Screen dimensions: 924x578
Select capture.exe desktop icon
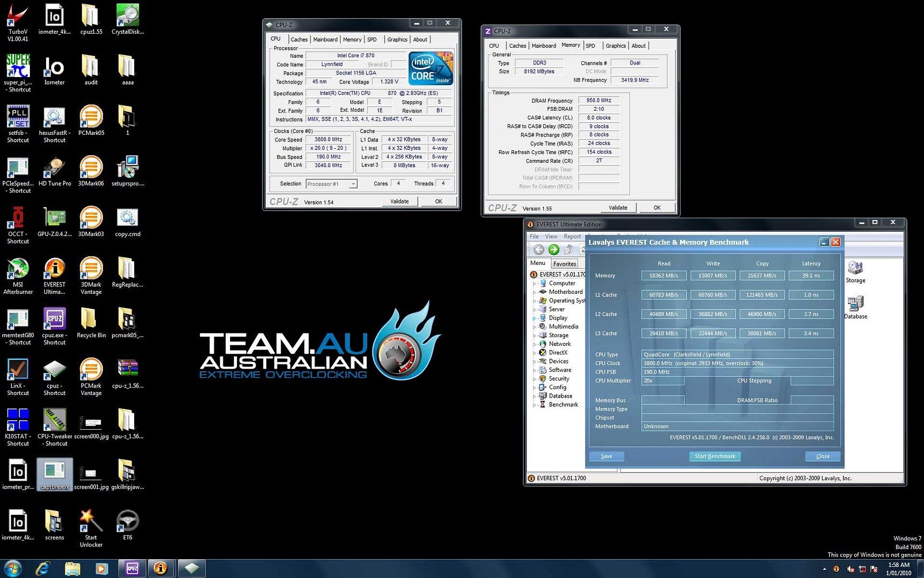point(55,475)
